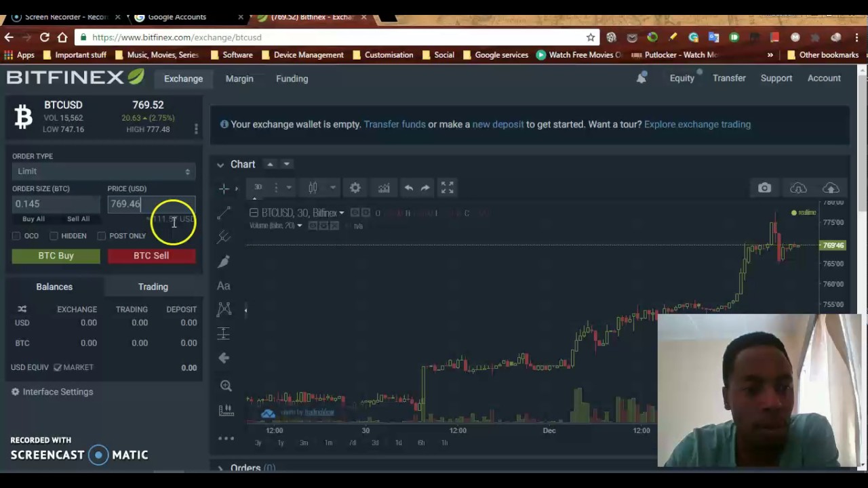Open the Transfer page
The image size is (868, 488).
click(x=729, y=78)
